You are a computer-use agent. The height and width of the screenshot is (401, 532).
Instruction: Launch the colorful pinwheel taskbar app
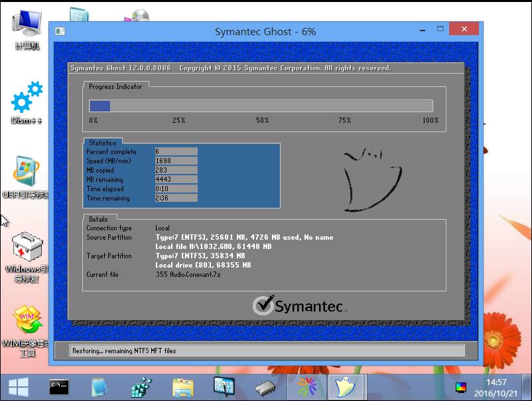(306, 386)
